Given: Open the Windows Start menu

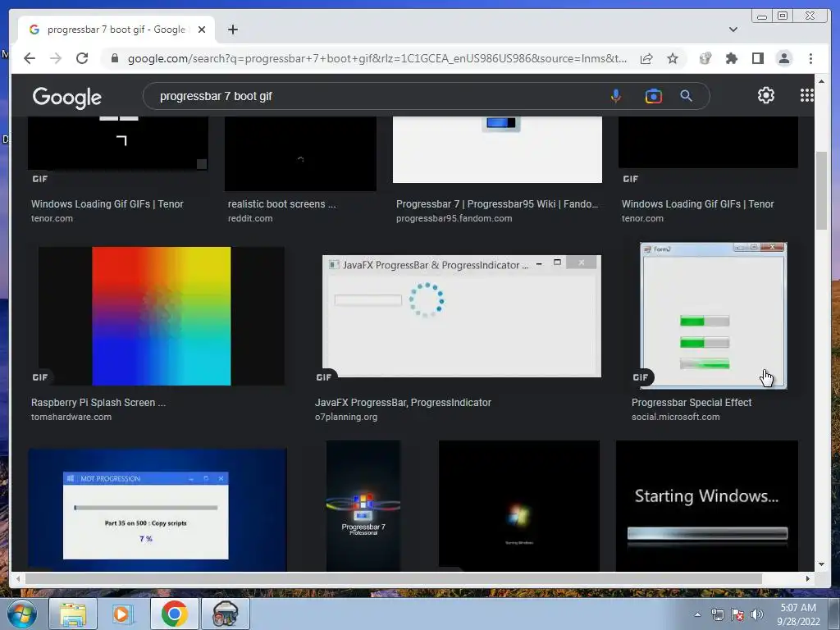Looking at the screenshot, I should (x=21, y=614).
